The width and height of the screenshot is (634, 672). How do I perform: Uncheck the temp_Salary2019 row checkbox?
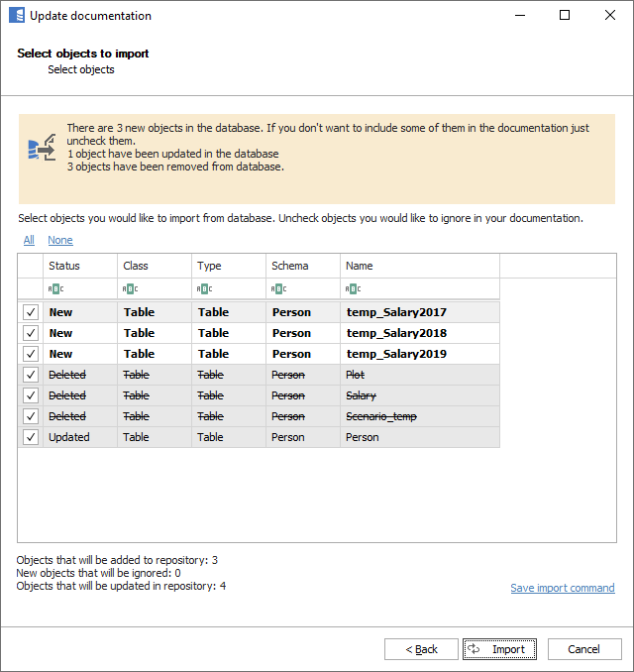31,354
